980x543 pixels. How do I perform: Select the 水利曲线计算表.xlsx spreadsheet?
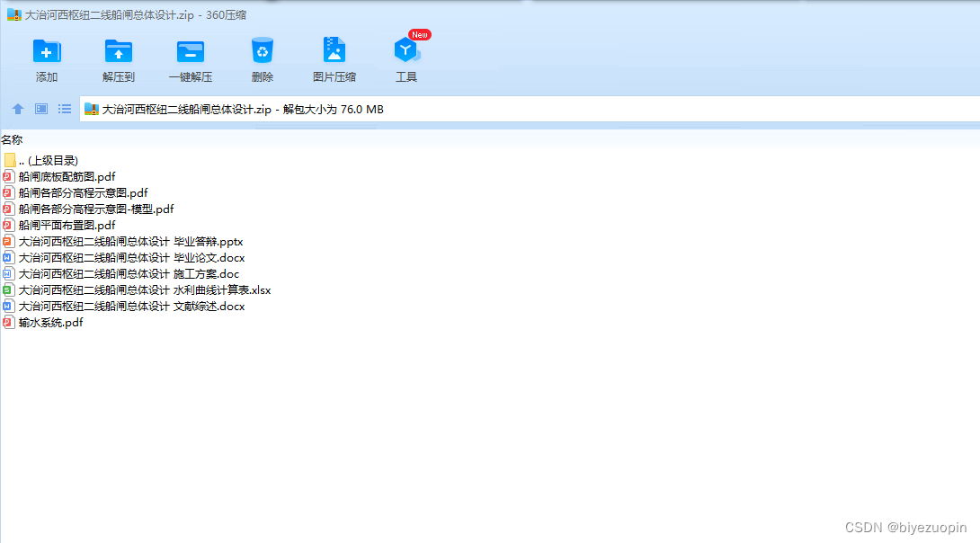coord(137,290)
